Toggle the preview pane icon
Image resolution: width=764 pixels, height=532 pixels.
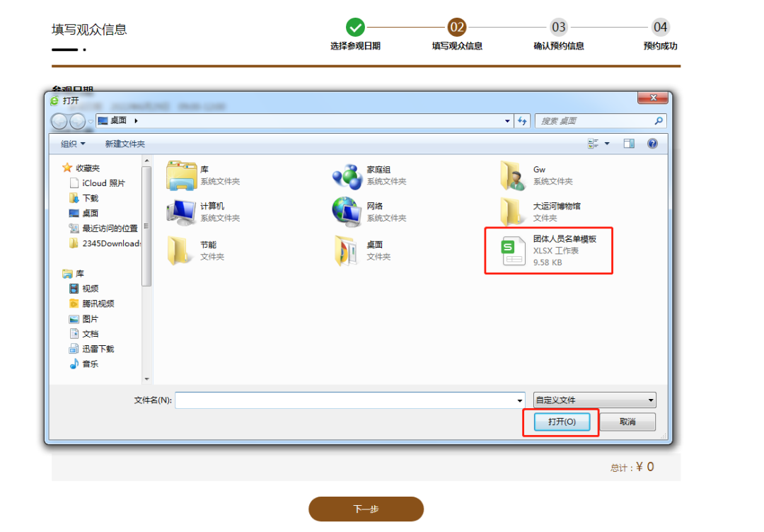pyautogui.click(x=629, y=144)
